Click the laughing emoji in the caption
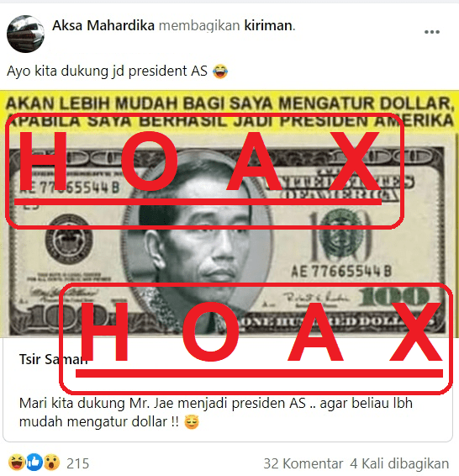 pyautogui.click(x=220, y=71)
